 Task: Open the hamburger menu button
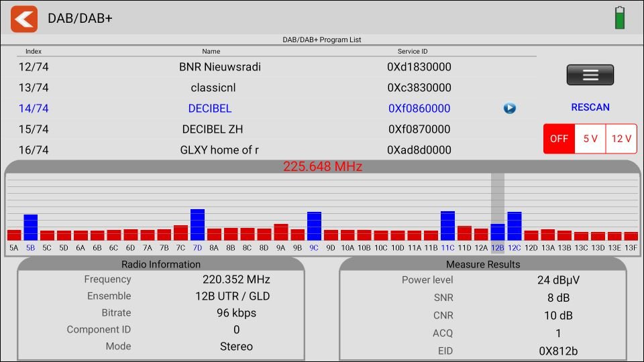click(590, 74)
